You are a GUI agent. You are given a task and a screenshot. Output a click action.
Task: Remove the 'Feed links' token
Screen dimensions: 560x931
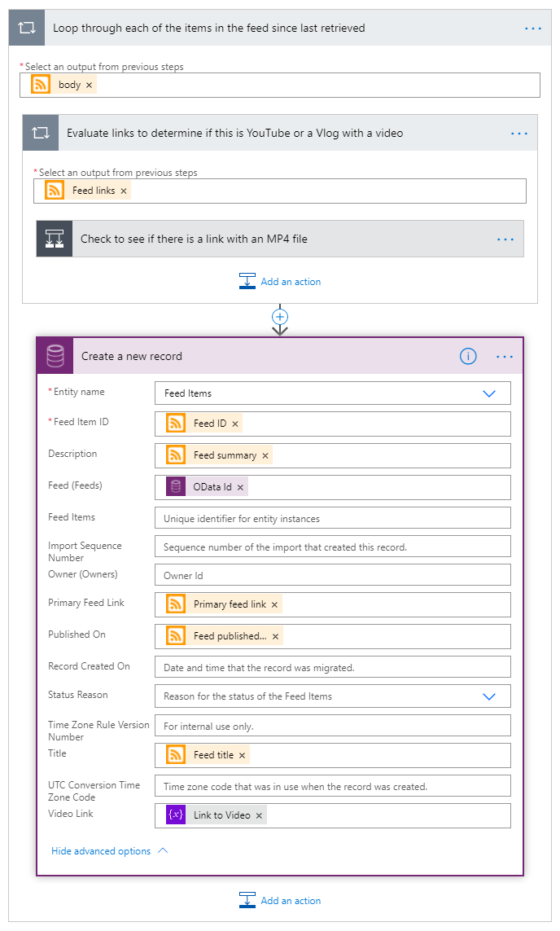click(124, 191)
